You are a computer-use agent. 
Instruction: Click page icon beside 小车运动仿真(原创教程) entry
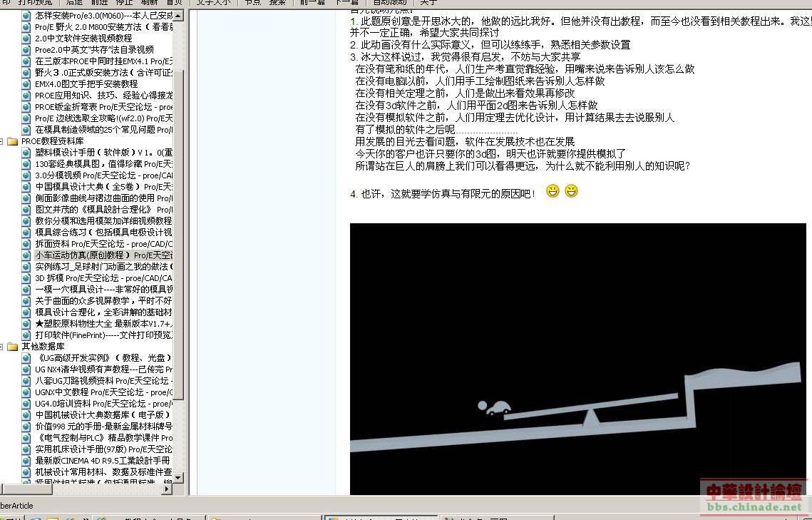point(26,255)
